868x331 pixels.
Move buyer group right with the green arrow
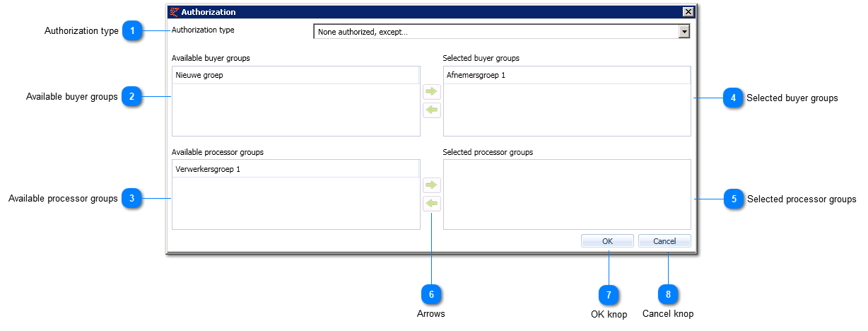coord(431,91)
